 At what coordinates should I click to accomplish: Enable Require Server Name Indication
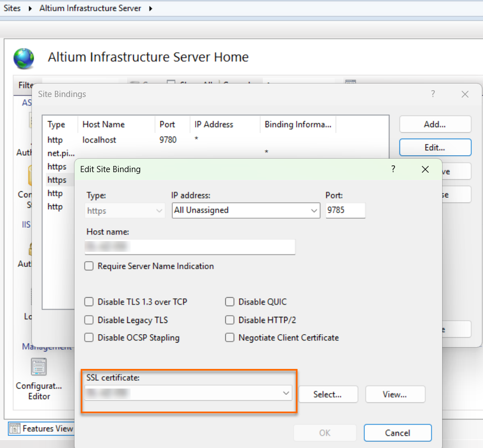pyautogui.click(x=89, y=266)
